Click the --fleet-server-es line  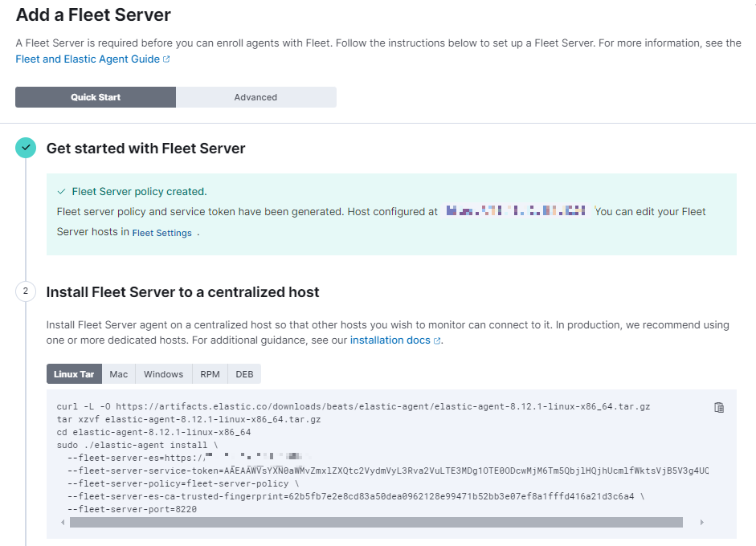[188, 458]
